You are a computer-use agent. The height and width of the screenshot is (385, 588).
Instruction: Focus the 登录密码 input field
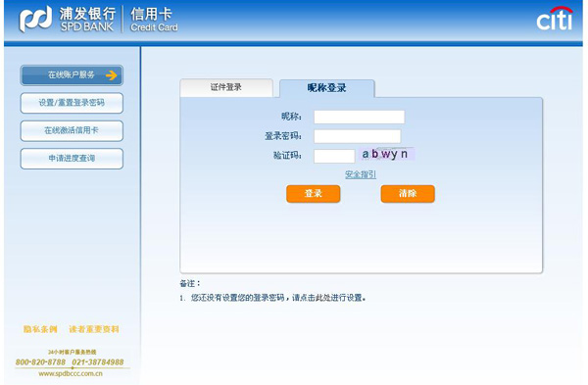pyautogui.click(x=357, y=136)
